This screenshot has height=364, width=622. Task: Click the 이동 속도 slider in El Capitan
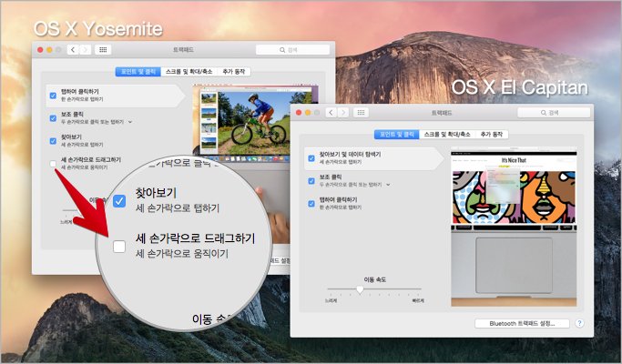374,290
